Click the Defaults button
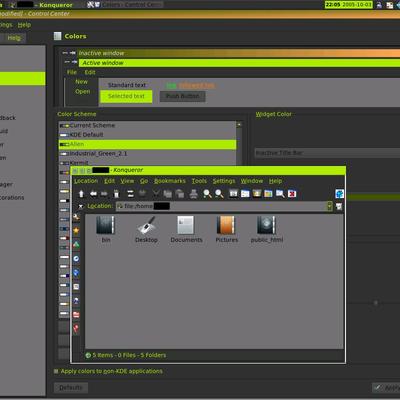 [x=71, y=387]
